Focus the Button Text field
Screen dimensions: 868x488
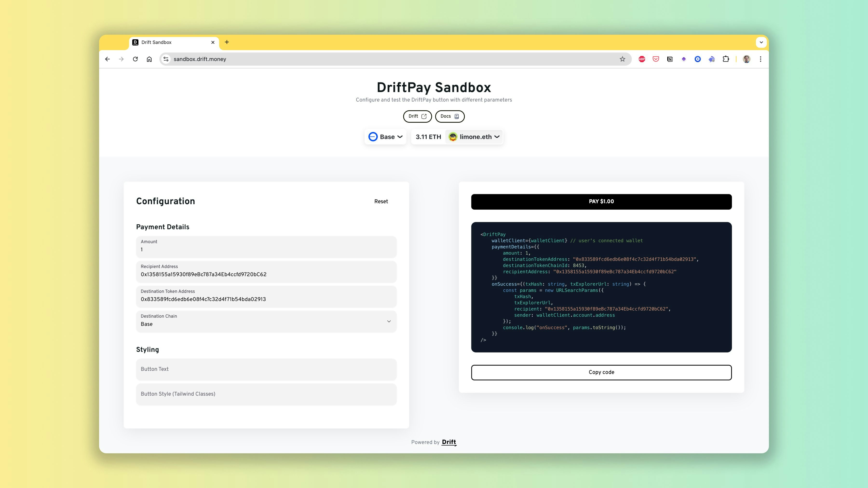(266, 369)
